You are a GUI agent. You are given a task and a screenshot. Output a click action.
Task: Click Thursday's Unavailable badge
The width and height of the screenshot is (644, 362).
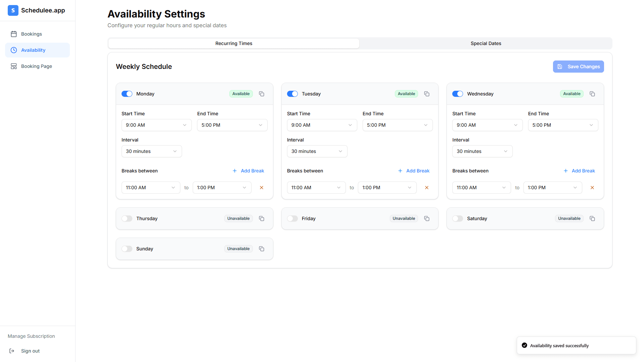coord(238,218)
